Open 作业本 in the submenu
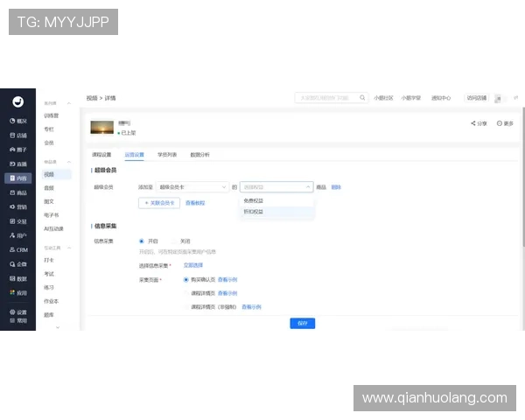 [52, 301]
